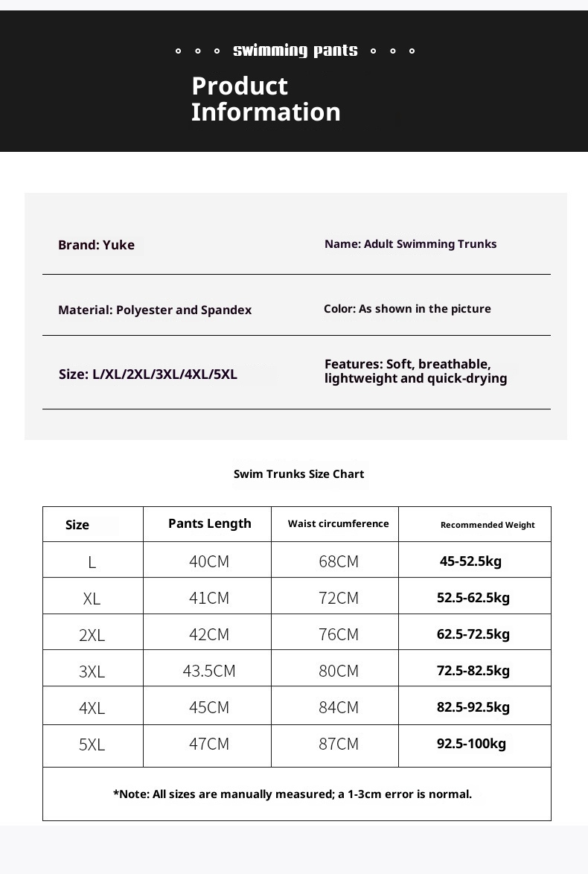Screen dimensions: 588x874
Task: Select the 3XL size row label
Action: [92, 672]
